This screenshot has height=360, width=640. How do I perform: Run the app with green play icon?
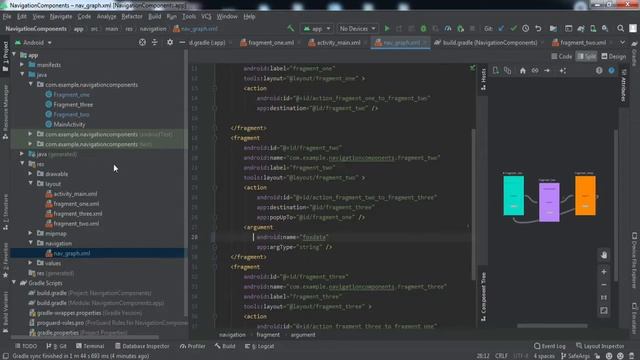click(x=387, y=29)
